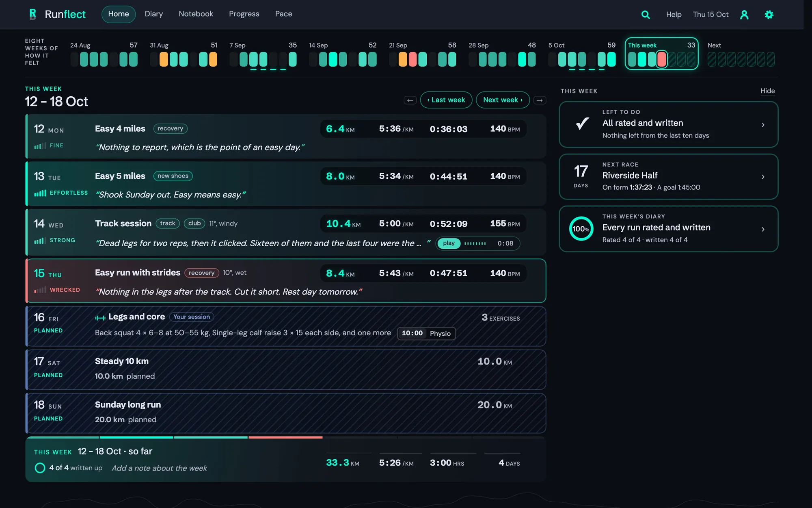Switch to the Home tab
Screen dimensions: 812x508
[119, 14]
